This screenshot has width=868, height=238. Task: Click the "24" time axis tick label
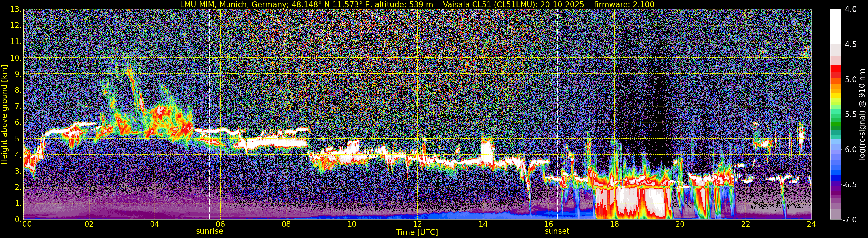click(x=811, y=224)
